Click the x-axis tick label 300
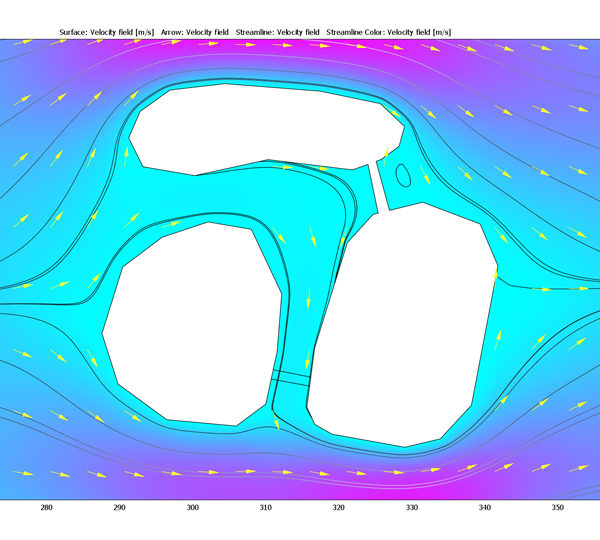Image resolution: width=600 pixels, height=540 pixels. click(192, 507)
